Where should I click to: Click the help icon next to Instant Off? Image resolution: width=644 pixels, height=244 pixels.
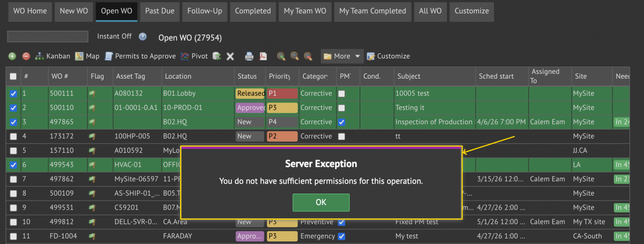click(x=142, y=37)
